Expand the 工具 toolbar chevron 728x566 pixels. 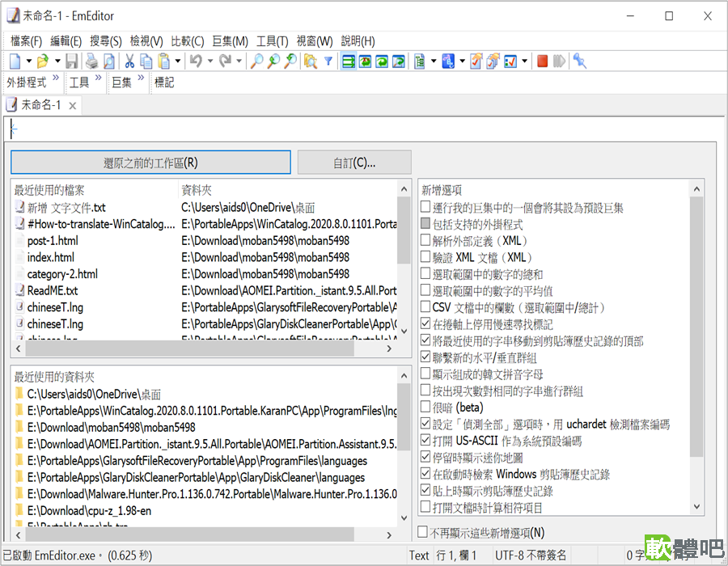click(x=98, y=78)
